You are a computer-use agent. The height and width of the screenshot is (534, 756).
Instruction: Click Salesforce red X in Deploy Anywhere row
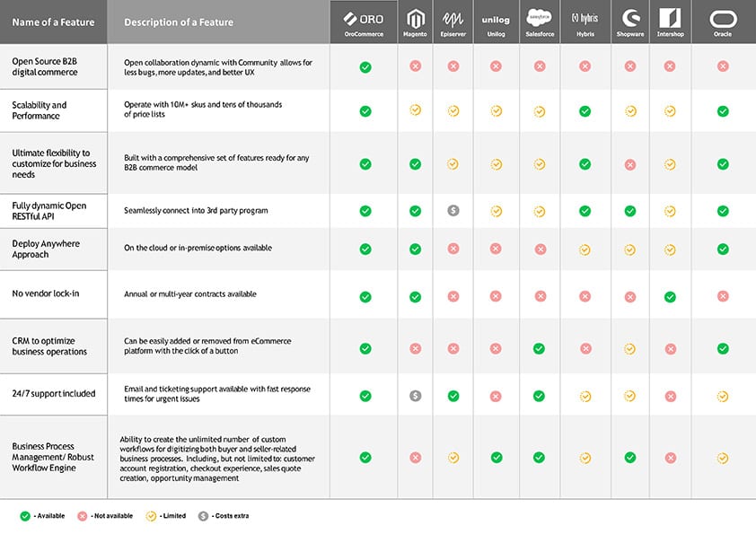(541, 249)
